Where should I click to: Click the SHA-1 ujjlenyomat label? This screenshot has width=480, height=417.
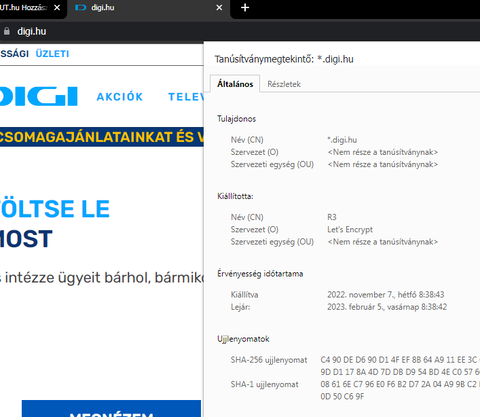265,385
